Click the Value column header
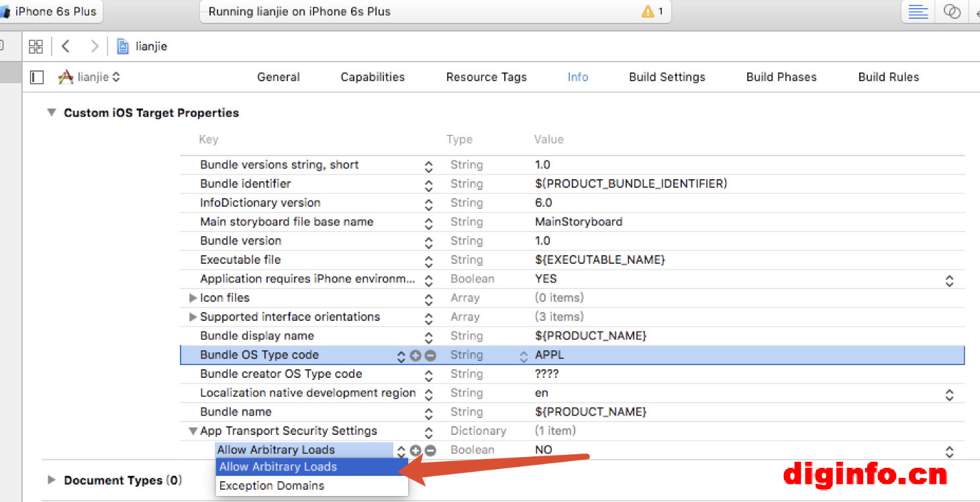The image size is (980, 502). point(549,140)
